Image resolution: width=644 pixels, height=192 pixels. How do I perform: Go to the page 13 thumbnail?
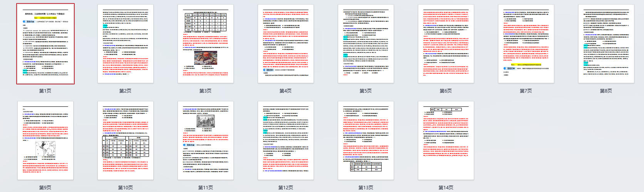[x=366, y=141]
